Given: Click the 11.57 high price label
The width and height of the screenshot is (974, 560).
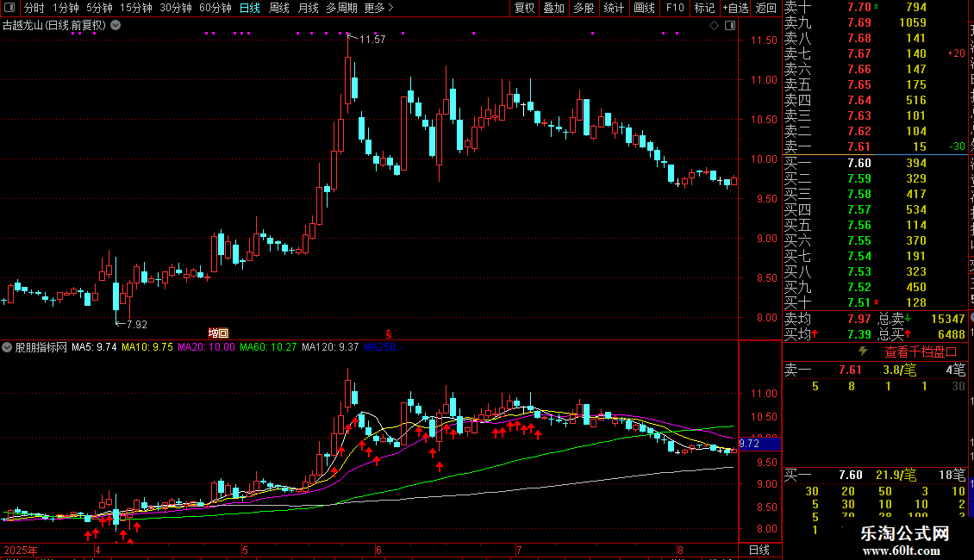Looking at the screenshot, I should click(372, 40).
